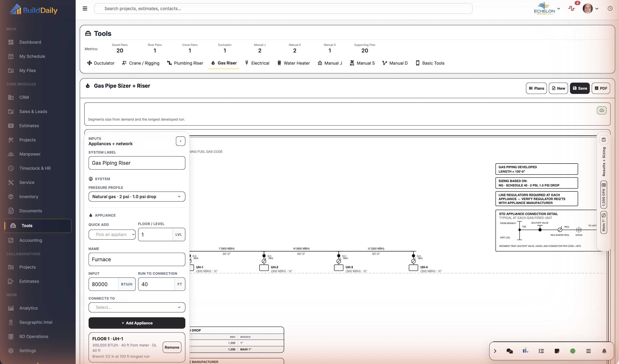
Task: Open the Plans button
Action: [x=537, y=88]
